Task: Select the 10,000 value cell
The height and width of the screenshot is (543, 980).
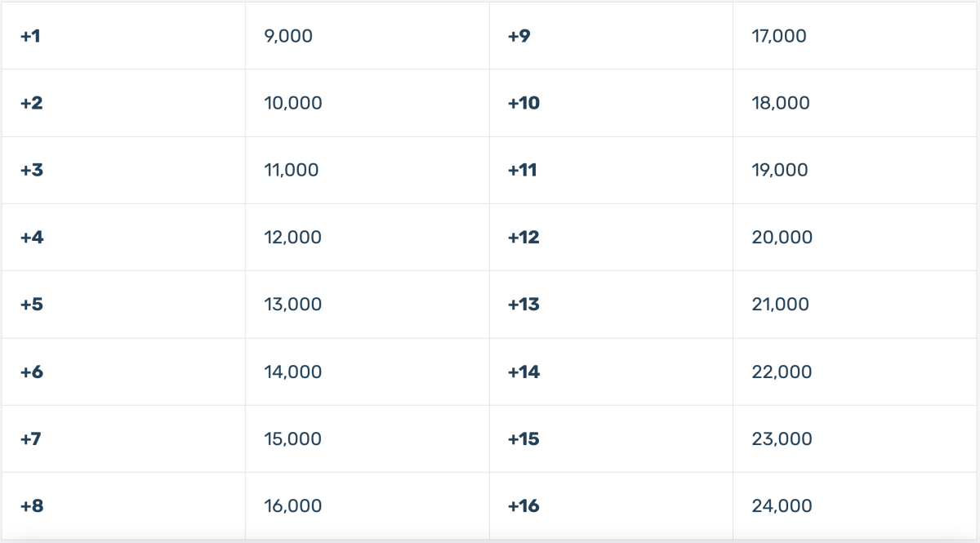Action: (x=367, y=103)
